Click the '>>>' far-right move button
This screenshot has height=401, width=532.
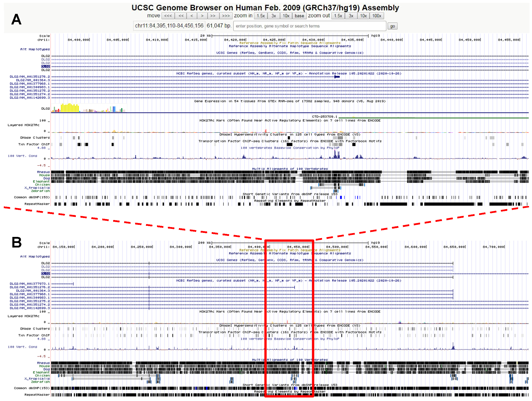point(226,16)
